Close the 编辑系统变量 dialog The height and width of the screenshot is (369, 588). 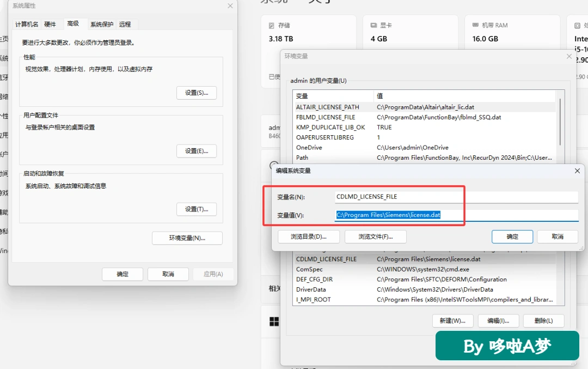click(x=577, y=171)
